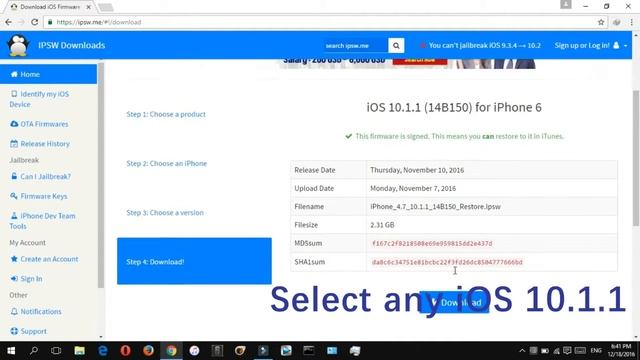The image size is (640, 360).
Task: Open Notifications in sidebar
Action: point(36,311)
